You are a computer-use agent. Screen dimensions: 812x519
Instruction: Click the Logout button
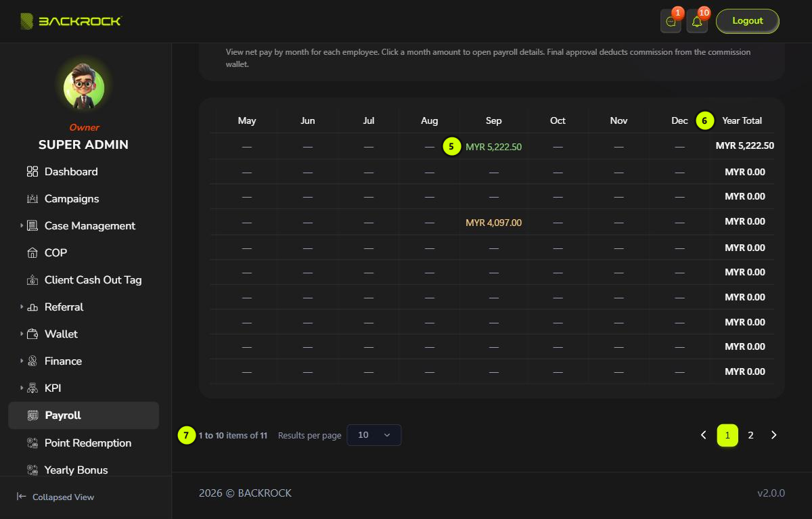[x=748, y=21]
